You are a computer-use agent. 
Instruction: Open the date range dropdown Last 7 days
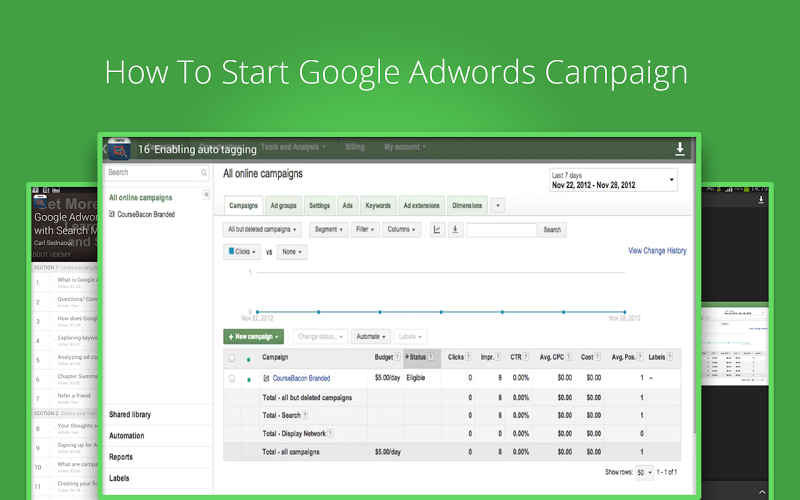613,180
